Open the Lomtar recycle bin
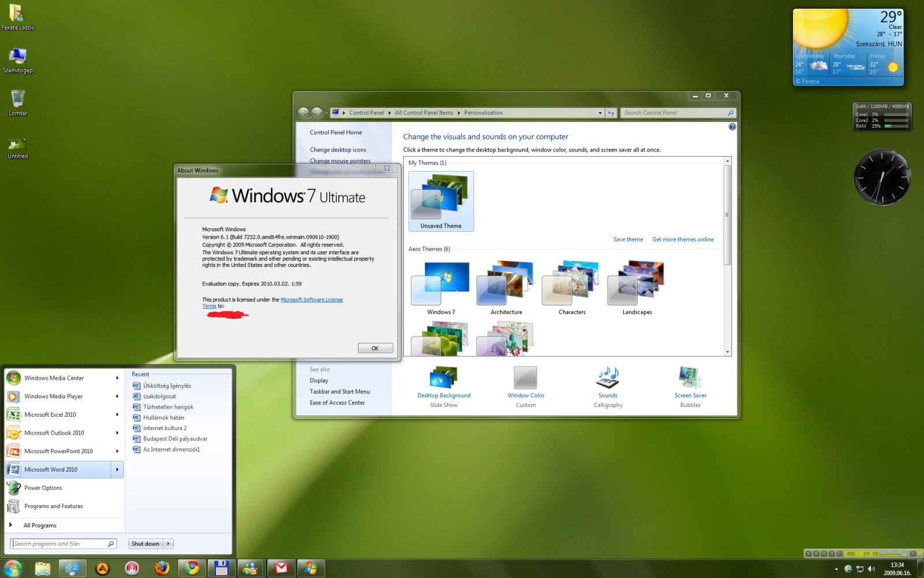This screenshot has height=578, width=924. [18, 103]
